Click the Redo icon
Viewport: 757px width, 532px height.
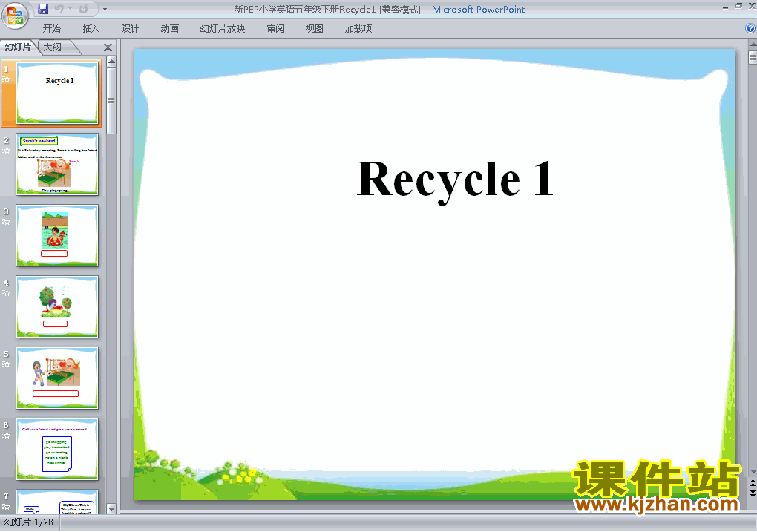click(83, 9)
